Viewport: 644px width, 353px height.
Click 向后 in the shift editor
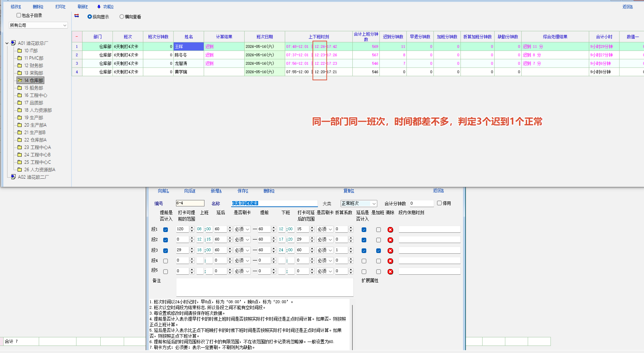(190, 191)
